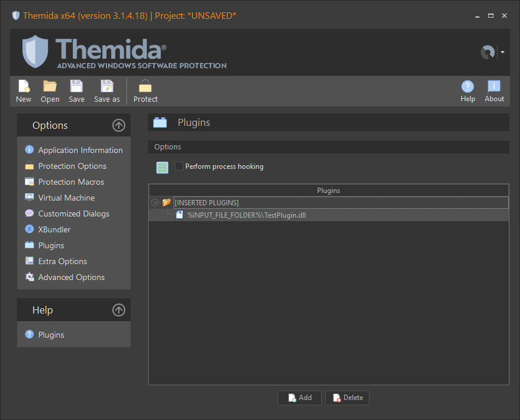The width and height of the screenshot is (520, 420).
Task: Show About information from the toolbar
Action: point(494,91)
